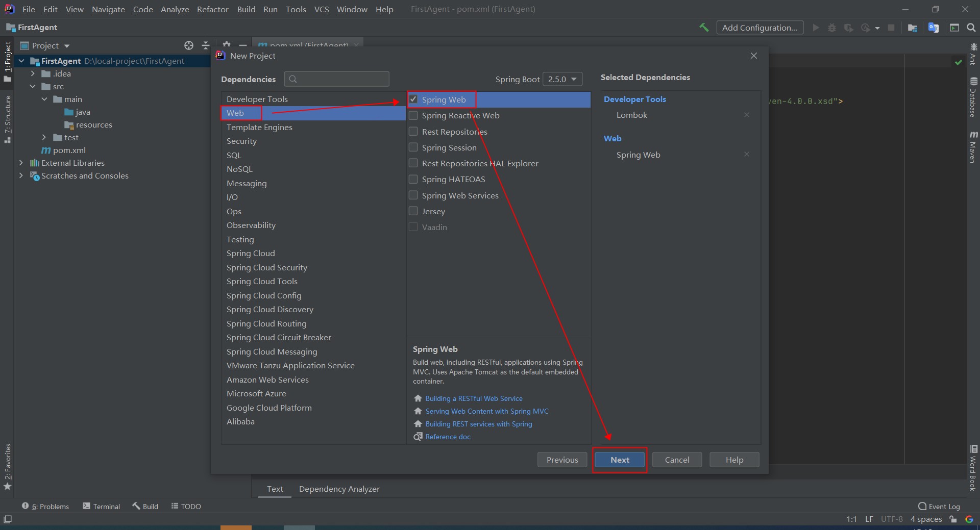Screen dimensions: 980x530
Task: Tick the Spring Session checkbox
Action: tap(413, 147)
